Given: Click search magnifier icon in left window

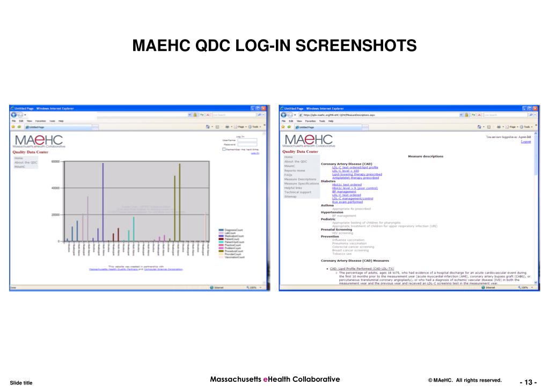Looking at the screenshot, I should [259, 115].
